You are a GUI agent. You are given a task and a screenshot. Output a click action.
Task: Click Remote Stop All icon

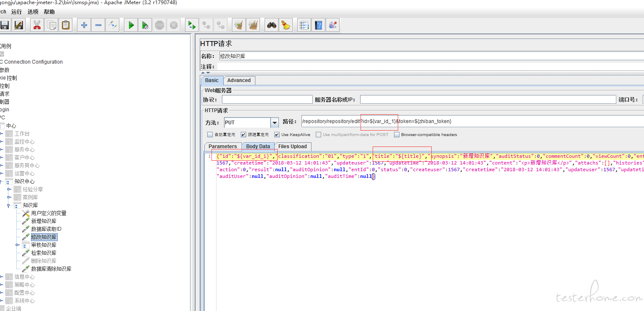206,25
